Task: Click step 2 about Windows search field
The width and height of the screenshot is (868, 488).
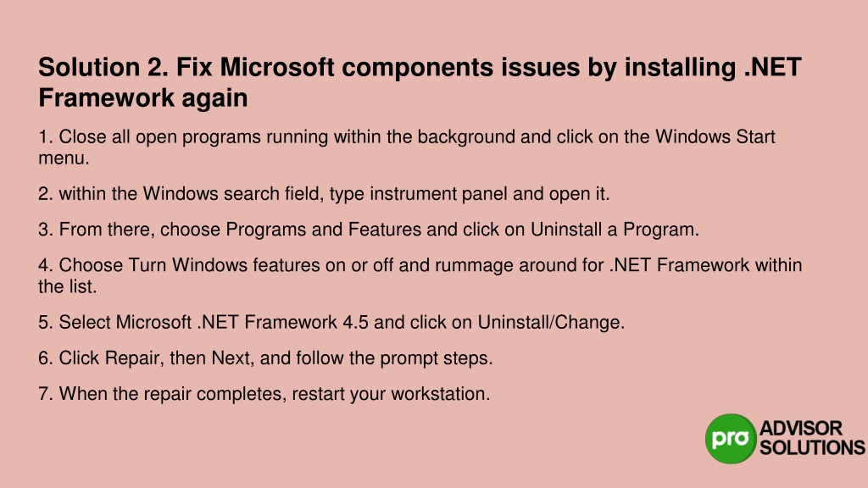Action: [x=324, y=194]
